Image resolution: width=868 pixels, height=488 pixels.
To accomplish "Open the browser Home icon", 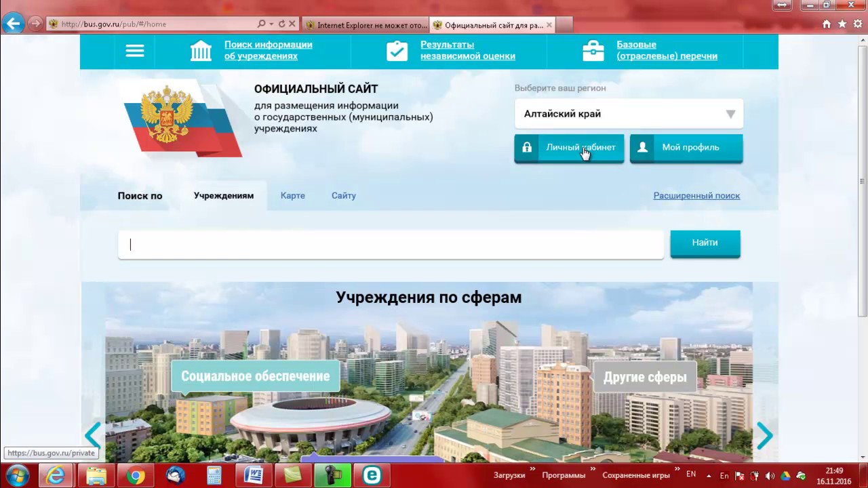I will pos(827,24).
